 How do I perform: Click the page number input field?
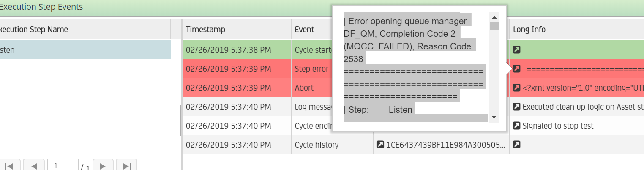63,166
